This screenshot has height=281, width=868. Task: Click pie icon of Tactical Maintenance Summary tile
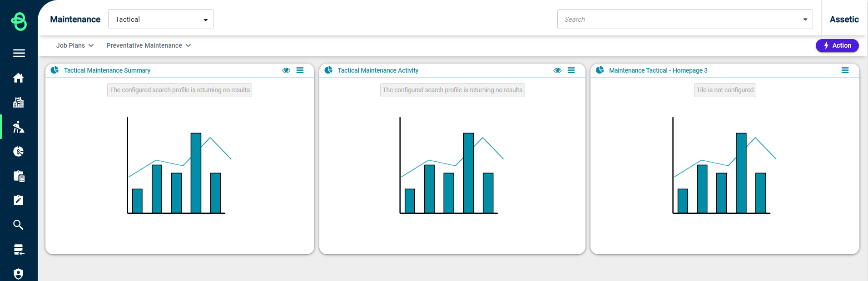click(55, 70)
